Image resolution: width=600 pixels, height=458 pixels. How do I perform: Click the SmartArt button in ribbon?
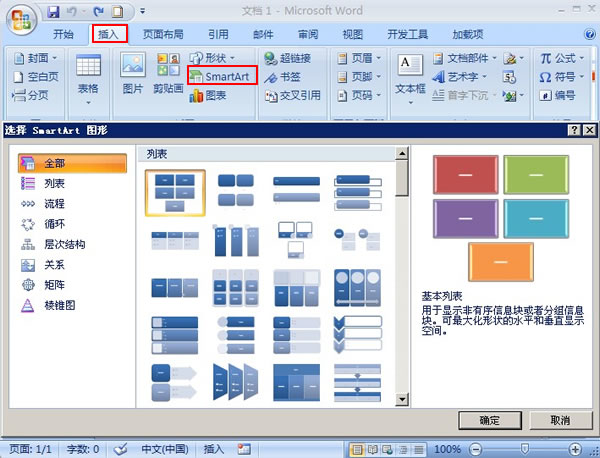(x=220, y=77)
